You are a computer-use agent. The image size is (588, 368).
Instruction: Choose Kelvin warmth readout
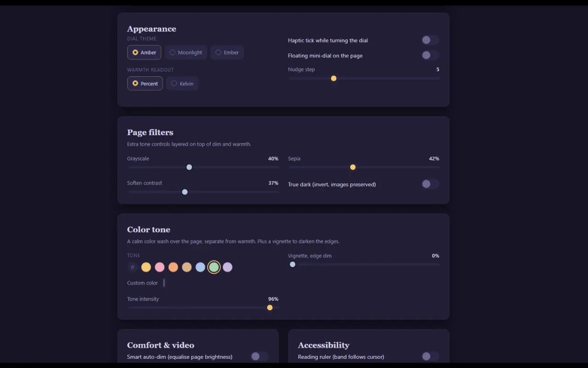[182, 83]
